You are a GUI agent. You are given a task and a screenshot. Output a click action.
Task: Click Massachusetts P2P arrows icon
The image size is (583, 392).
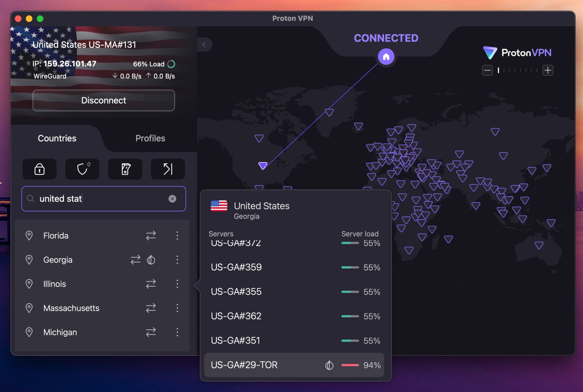click(x=151, y=308)
